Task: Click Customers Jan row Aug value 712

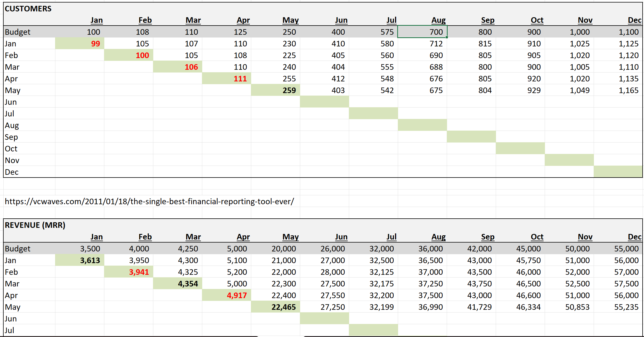Action: click(x=436, y=44)
